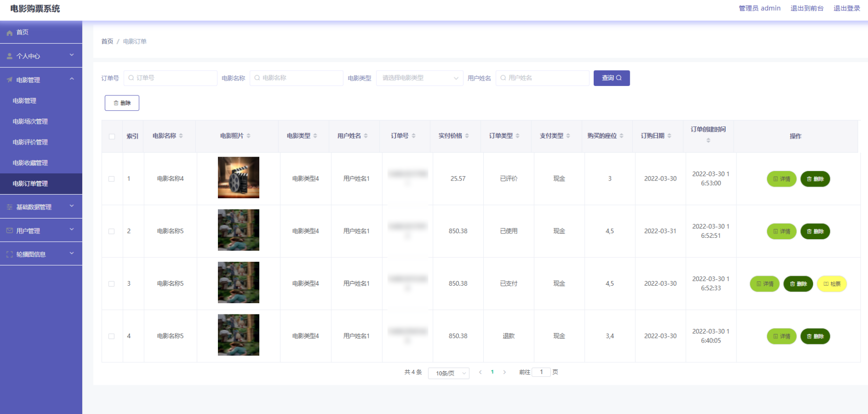The height and width of the screenshot is (414, 868).
Task: Click 详情 button for row 3
Action: click(765, 284)
